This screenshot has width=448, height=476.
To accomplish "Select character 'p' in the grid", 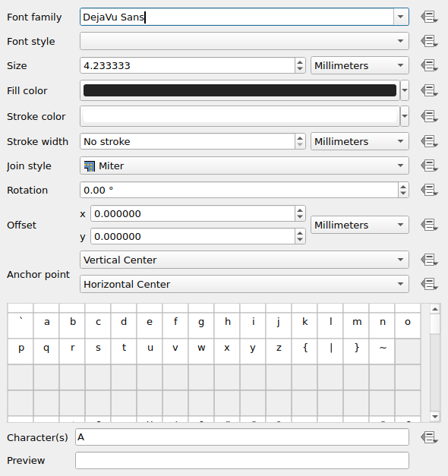I will pyautogui.click(x=21, y=351).
